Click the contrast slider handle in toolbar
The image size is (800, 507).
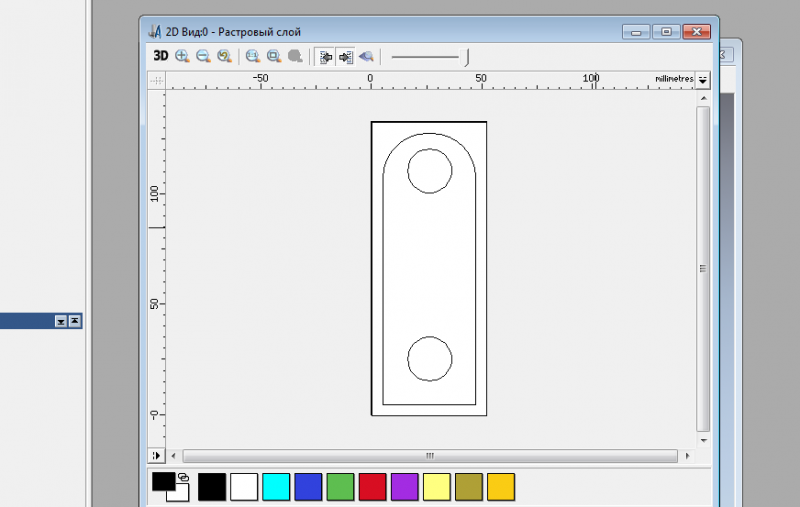(x=465, y=57)
